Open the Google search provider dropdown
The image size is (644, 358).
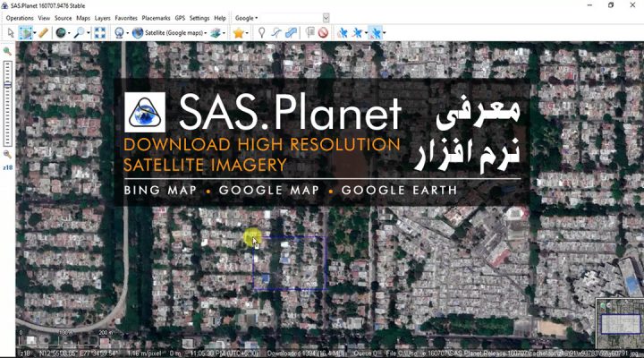(x=247, y=18)
